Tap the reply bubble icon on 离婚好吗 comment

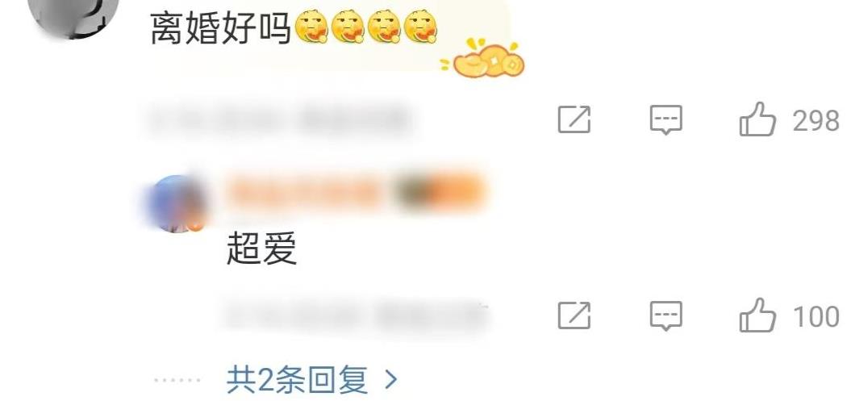coord(666,119)
